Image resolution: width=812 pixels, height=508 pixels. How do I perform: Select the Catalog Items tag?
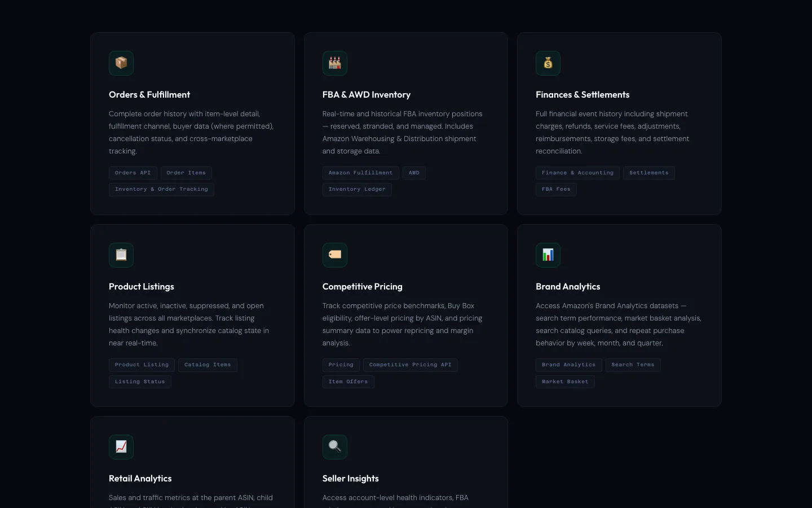(208, 365)
